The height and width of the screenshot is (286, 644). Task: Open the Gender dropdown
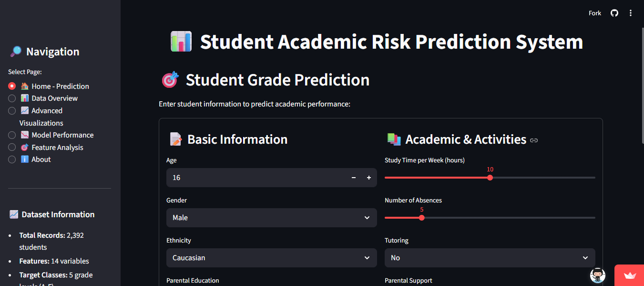tap(272, 218)
